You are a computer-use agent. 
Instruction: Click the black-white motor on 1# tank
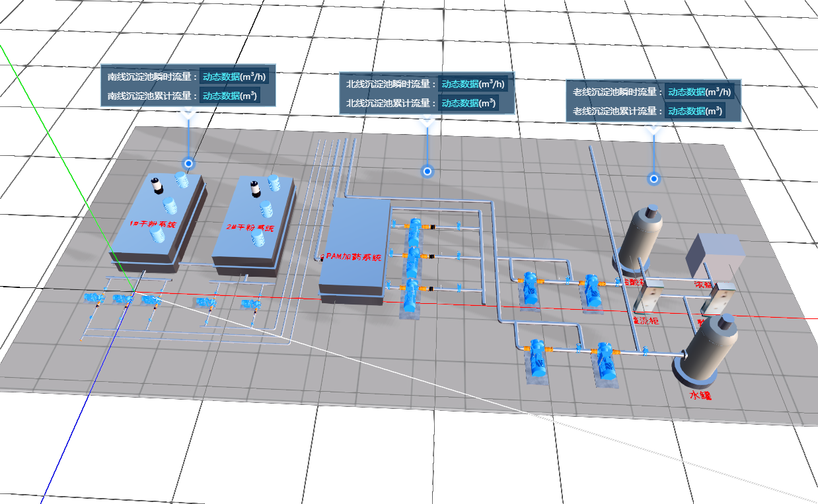(157, 186)
